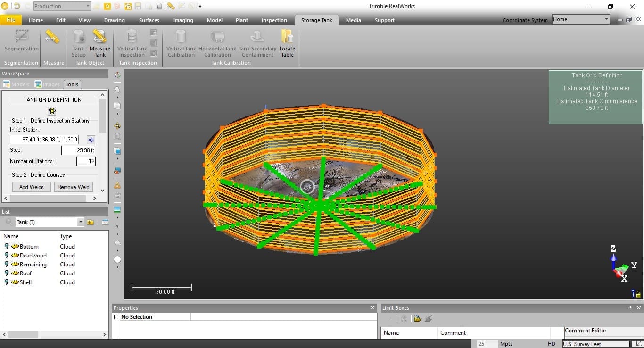Open Vertical Tank Calibration
The image size is (644, 348).
pyautogui.click(x=181, y=43)
